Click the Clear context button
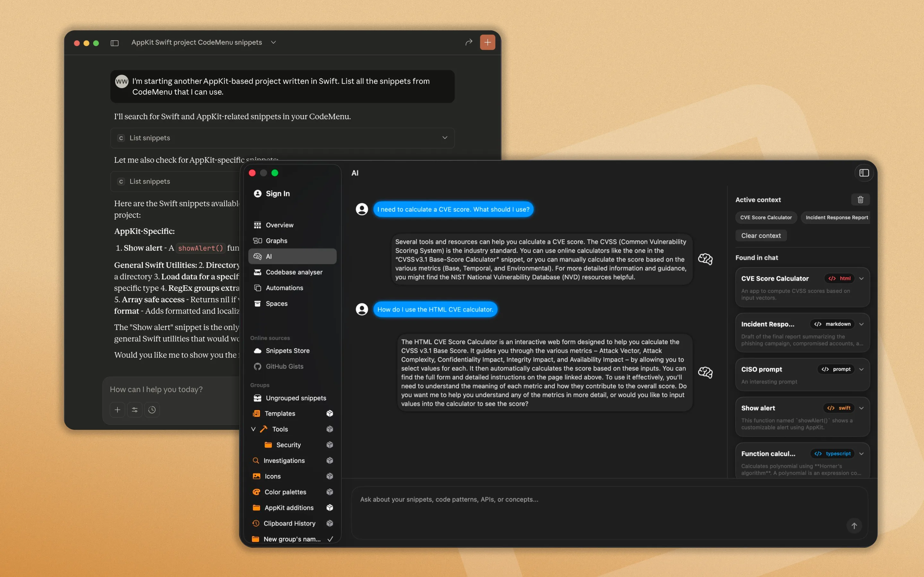The width and height of the screenshot is (924, 577). (761, 236)
